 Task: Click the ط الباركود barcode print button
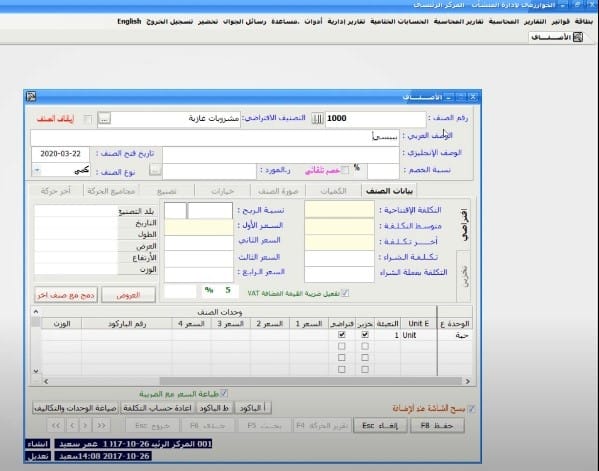[x=214, y=408]
